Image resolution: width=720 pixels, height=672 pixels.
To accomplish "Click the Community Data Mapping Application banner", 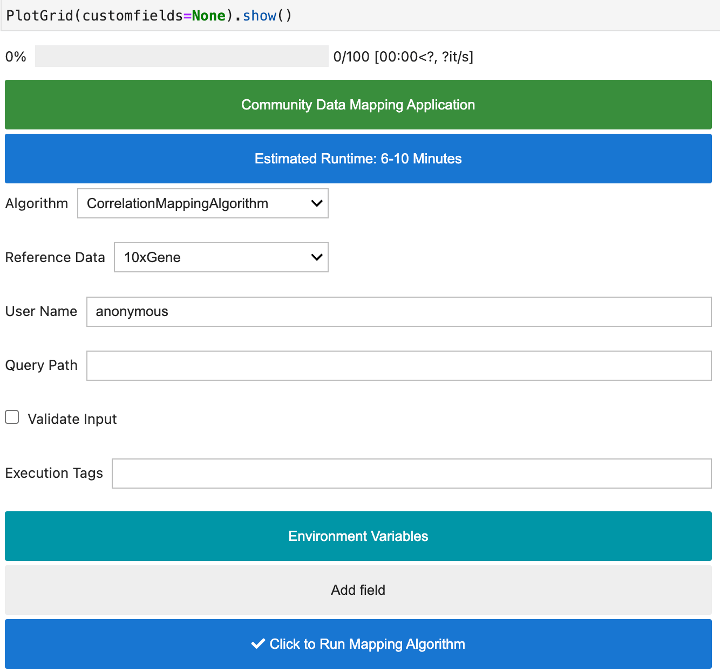I will point(358,105).
